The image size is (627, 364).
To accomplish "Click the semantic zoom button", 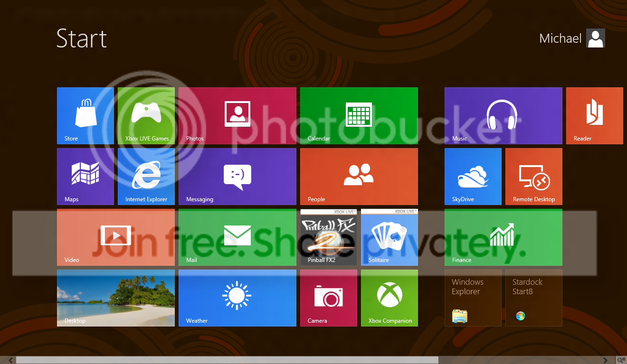I will pyautogui.click(x=621, y=360).
